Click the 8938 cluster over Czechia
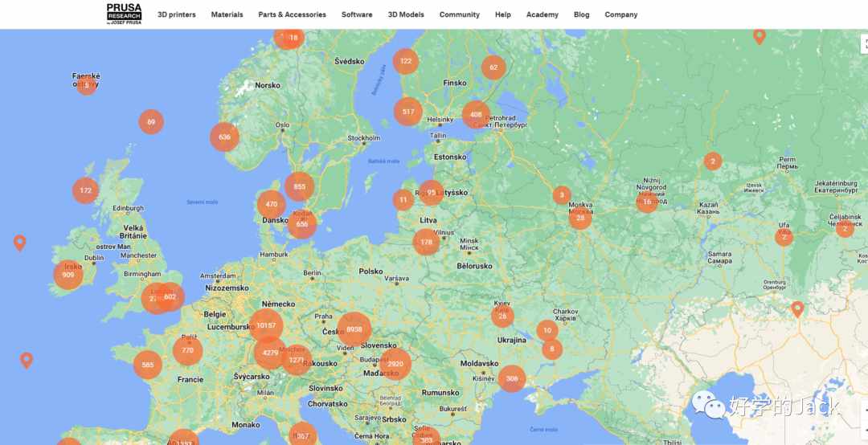The width and height of the screenshot is (868, 445). click(x=354, y=329)
